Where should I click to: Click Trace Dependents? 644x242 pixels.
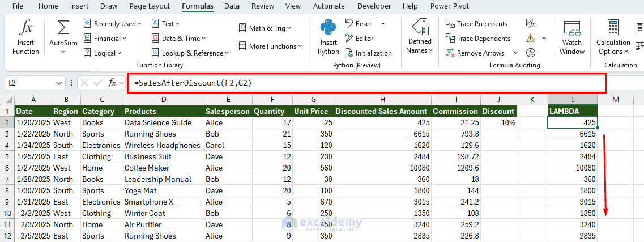(x=478, y=38)
